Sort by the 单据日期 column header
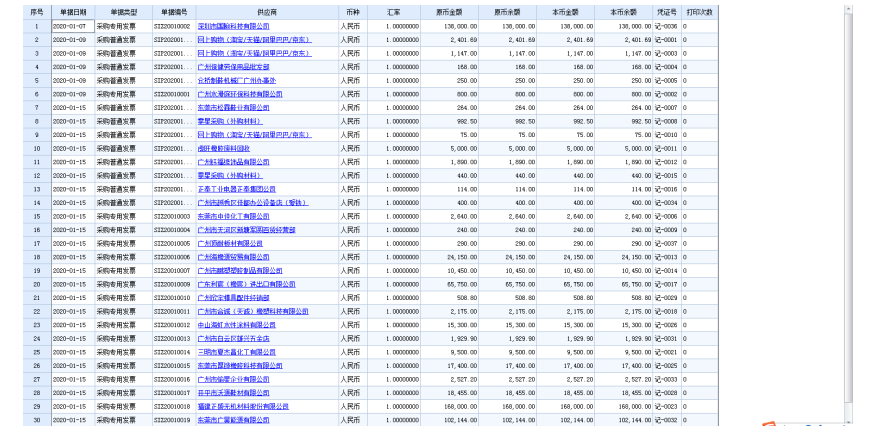Image resolution: width=889 pixels, height=435 pixels. pos(73,12)
